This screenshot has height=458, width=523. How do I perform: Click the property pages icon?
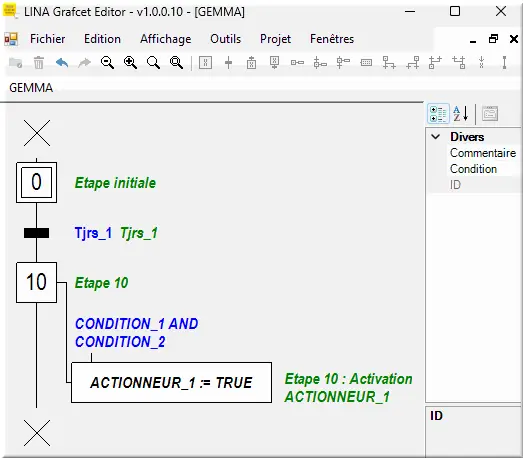coord(490,114)
